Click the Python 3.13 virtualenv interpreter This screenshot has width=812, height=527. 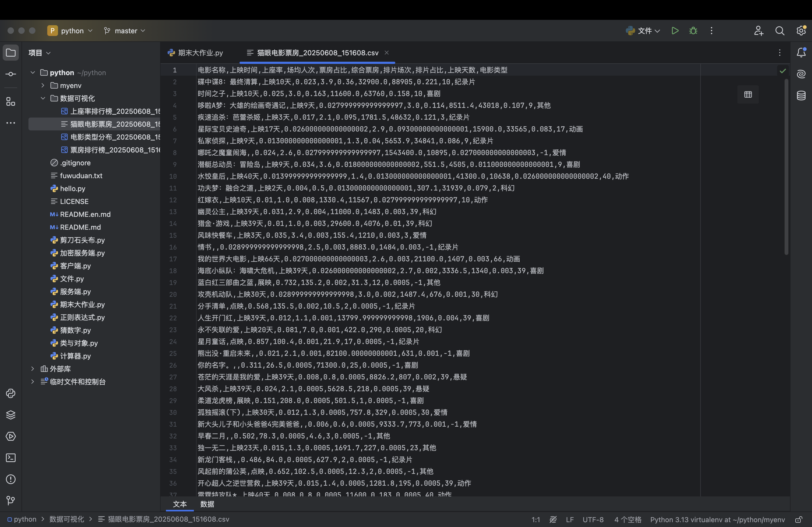click(x=717, y=519)
